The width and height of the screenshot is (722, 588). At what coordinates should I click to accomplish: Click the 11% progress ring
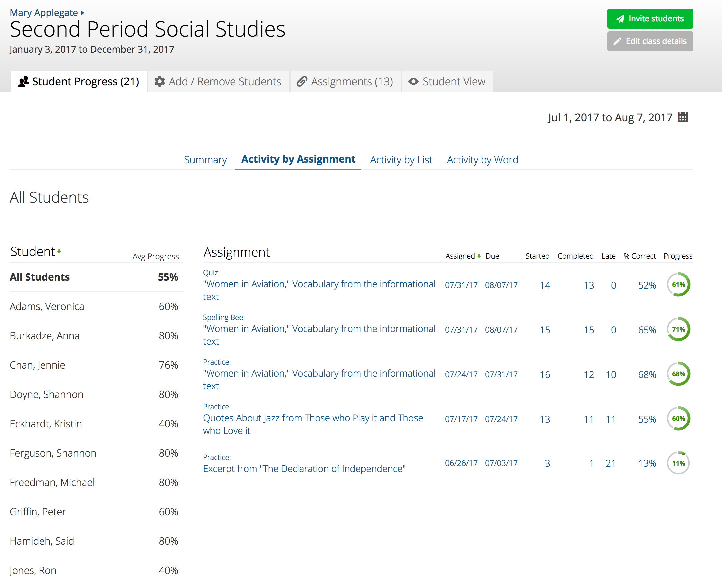point(678,463)
